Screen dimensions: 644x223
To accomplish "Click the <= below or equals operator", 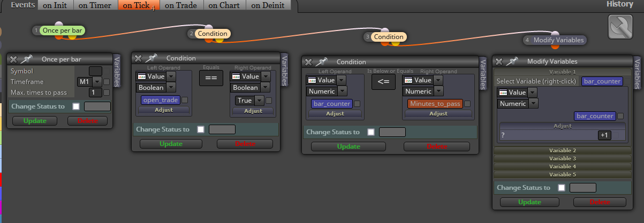I will (x=383, y=82).
